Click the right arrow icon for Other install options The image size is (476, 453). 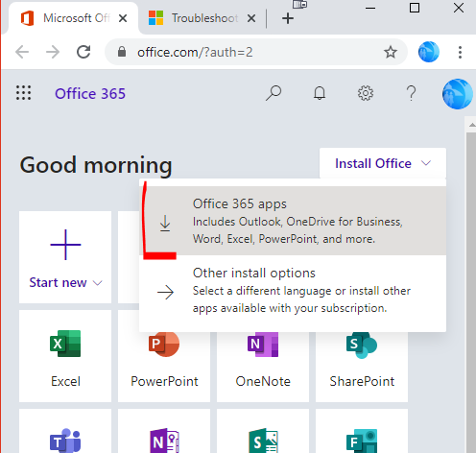[x=165, y=292]
